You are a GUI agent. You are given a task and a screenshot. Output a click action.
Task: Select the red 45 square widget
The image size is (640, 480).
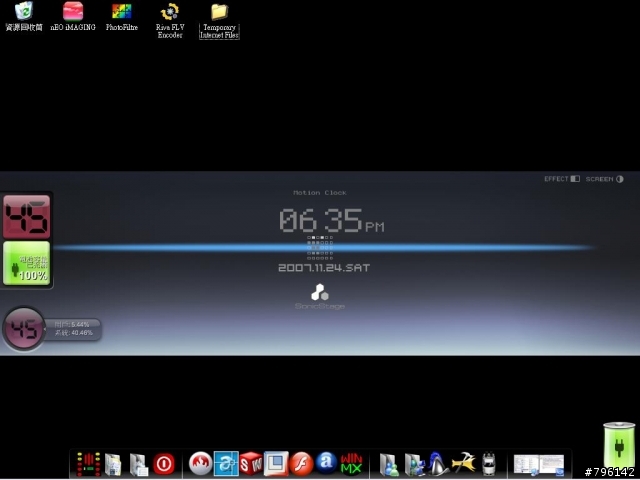coord(27,216)
